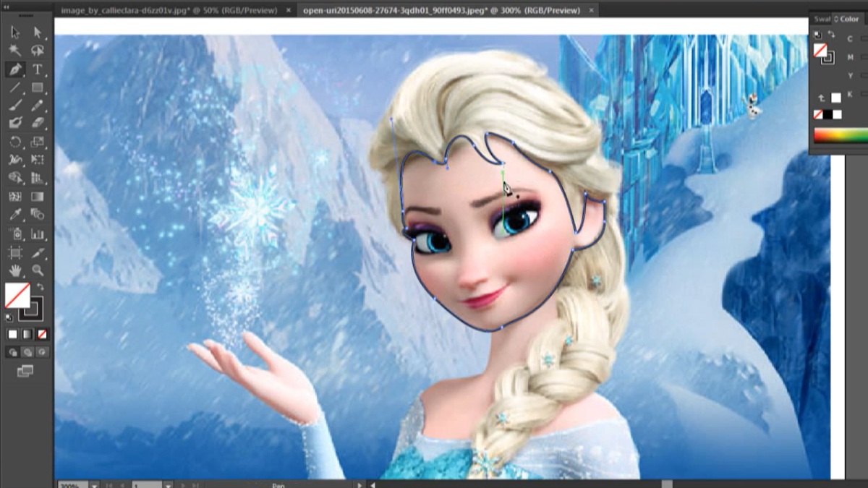Image resolution: width=868 pixels, height=488 pixels.
Task: Select the Pen tool
Action: click(x=15, y=69)
